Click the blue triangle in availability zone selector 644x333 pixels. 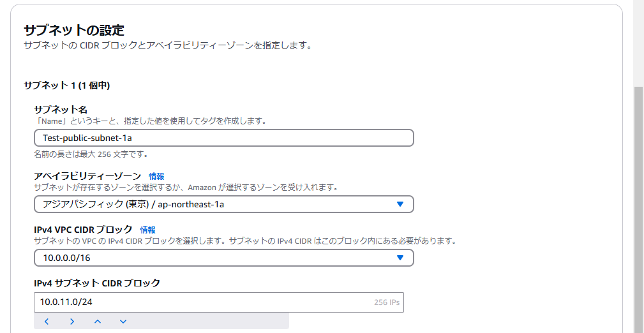[x=400, y=204]
